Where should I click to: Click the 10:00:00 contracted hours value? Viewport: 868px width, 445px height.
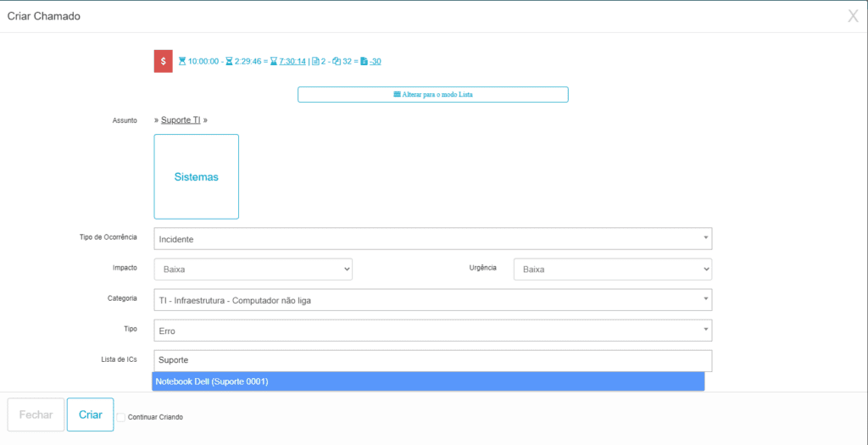click(x=203, y=61)
